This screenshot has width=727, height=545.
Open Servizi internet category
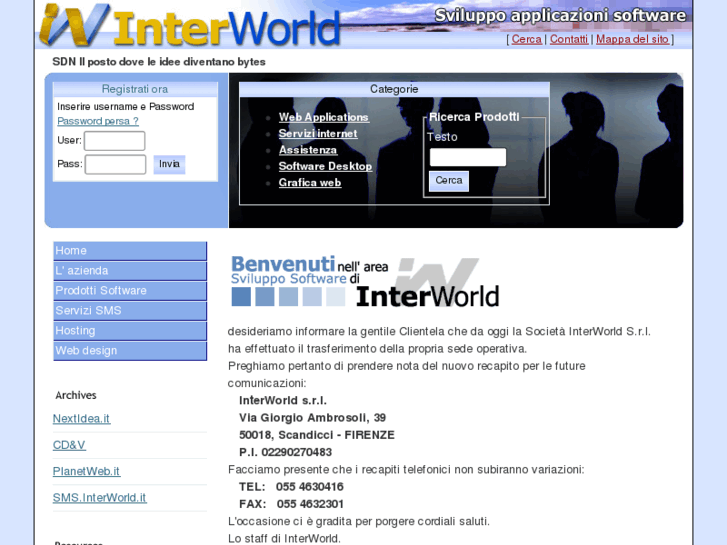318,134
